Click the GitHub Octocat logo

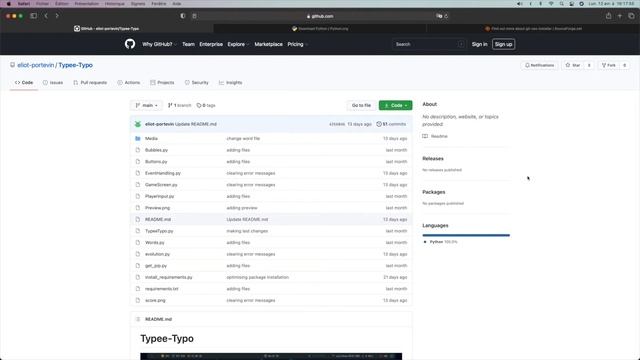click(130, 44)
